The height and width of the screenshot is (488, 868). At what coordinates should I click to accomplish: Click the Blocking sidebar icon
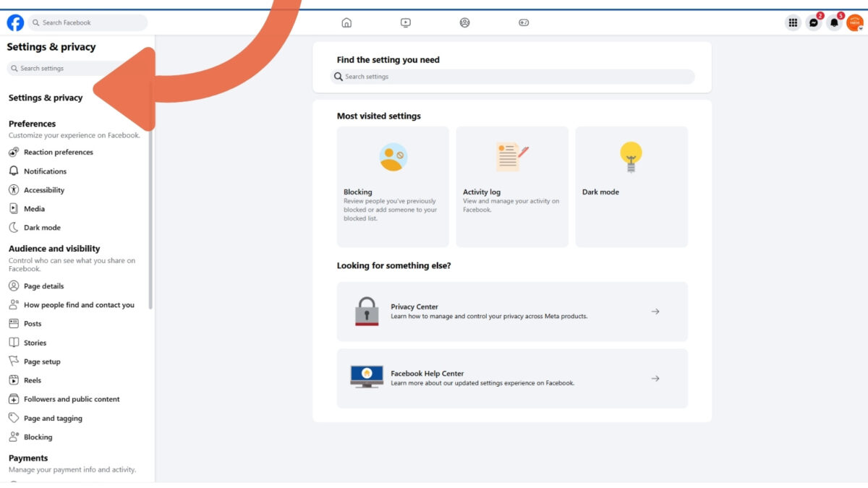click(x=14, y=437)
